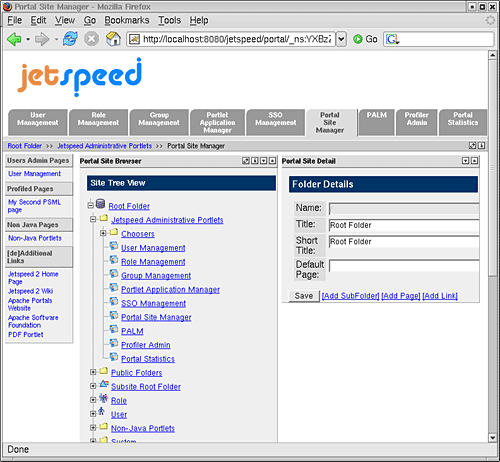Open the Back button history dropdown arrow
Screen dimensions: 500x462
28,39
